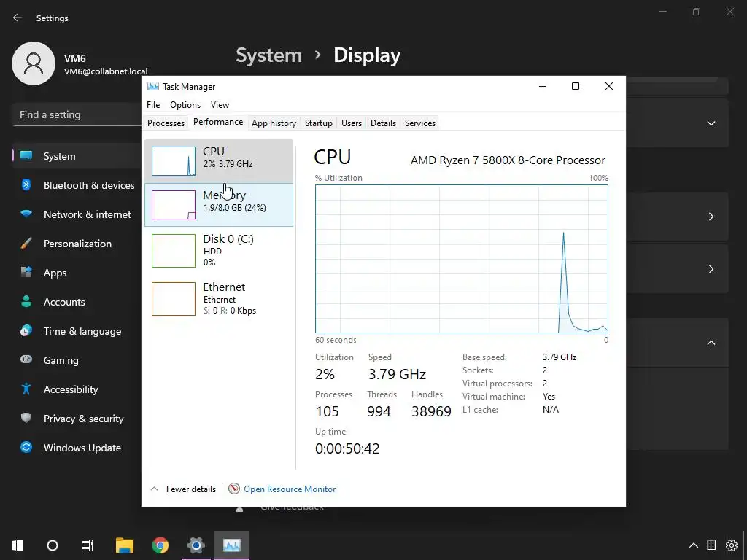Click the Fewer details chevron arrow

(155, 489)
